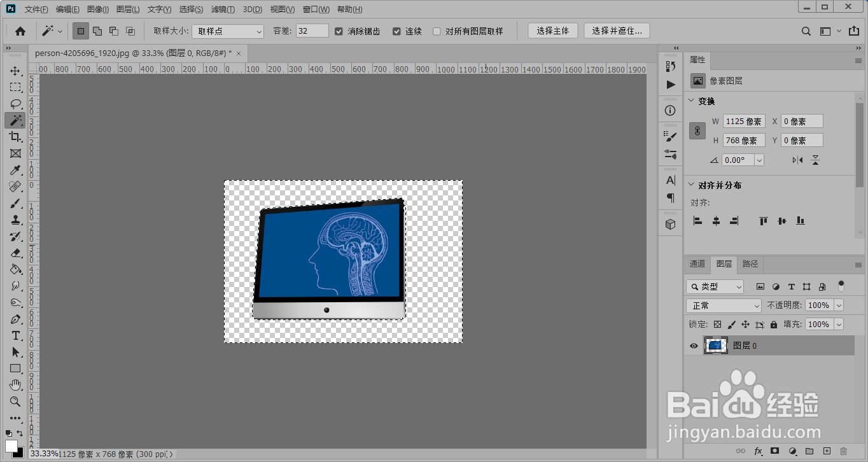Toggle layer filtering switch on or off
The width and height of the screenshot is (868, 462).
coord(841,286)
